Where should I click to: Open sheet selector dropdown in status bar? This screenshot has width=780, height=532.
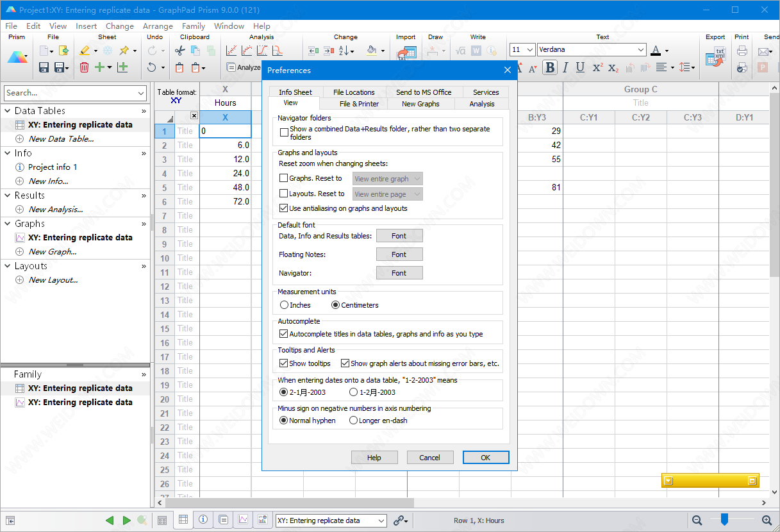pyautogui.click(x=381, y=520)
